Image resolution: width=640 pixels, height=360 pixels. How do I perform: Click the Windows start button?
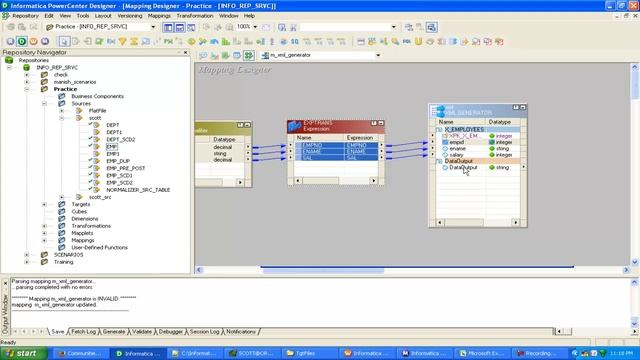24,353
